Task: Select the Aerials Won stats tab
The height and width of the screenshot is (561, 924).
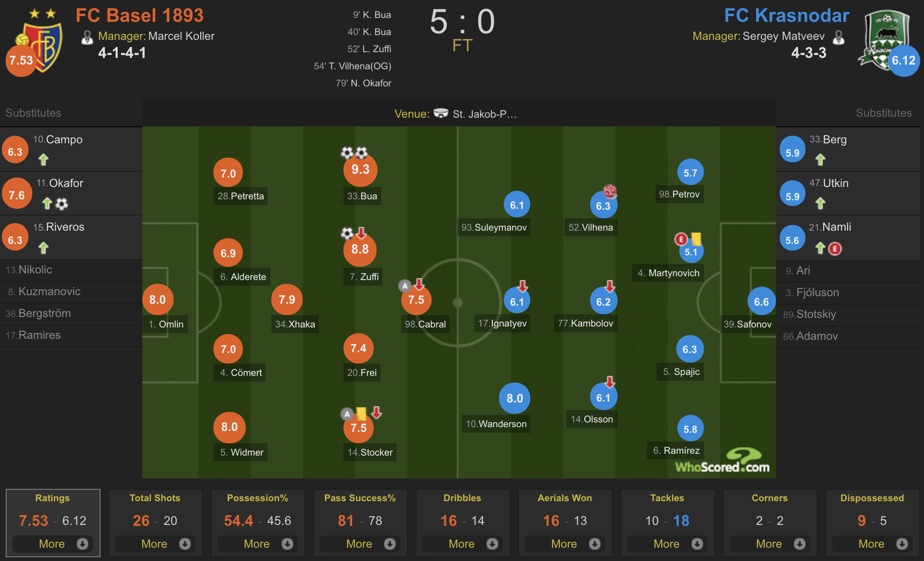Action: [x=564, y=498]
